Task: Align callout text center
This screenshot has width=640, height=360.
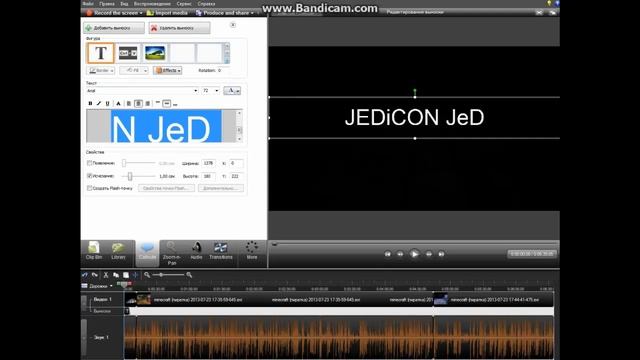Action: point(138,104)
